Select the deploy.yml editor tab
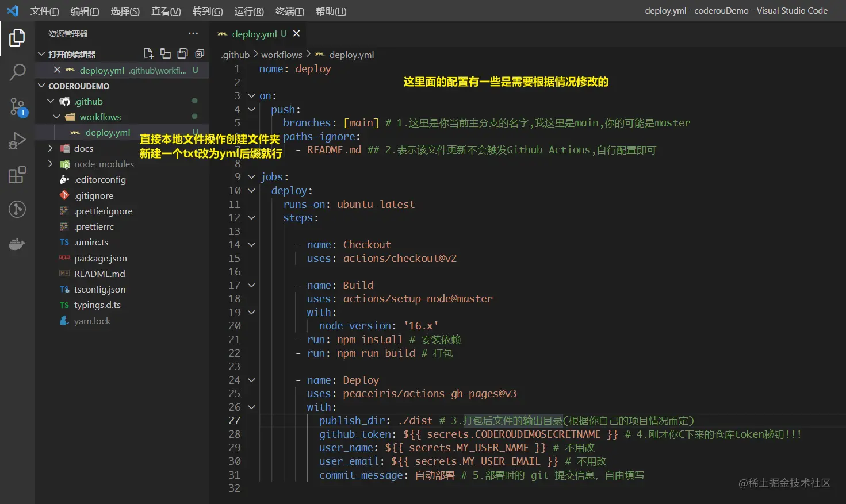The image size is (846, 504). pyautogui.click(x=259, y=34)
